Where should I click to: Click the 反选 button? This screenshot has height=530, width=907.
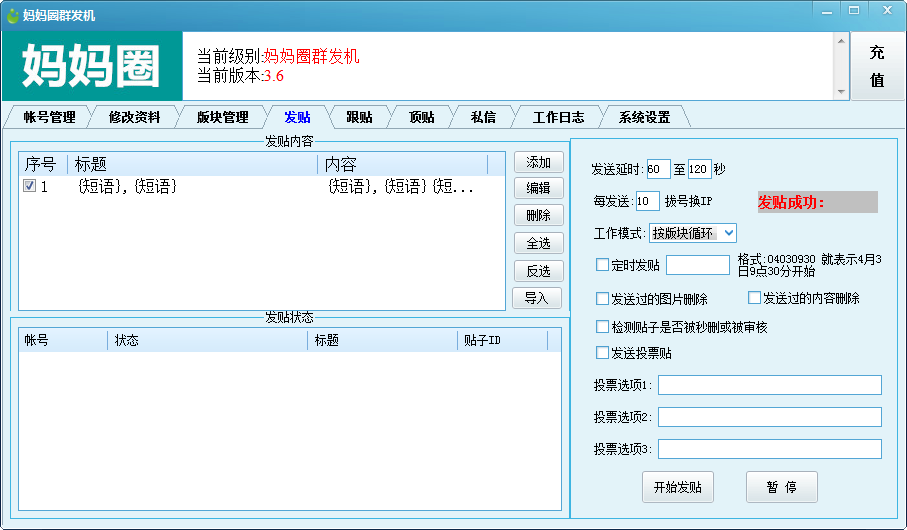coord(539,271)
